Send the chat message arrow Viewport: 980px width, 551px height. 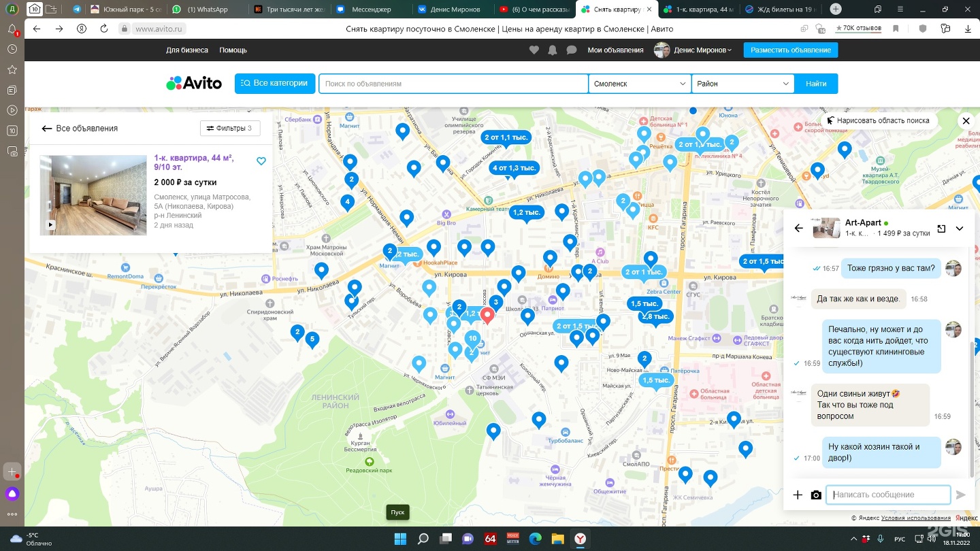coord(961,495)
